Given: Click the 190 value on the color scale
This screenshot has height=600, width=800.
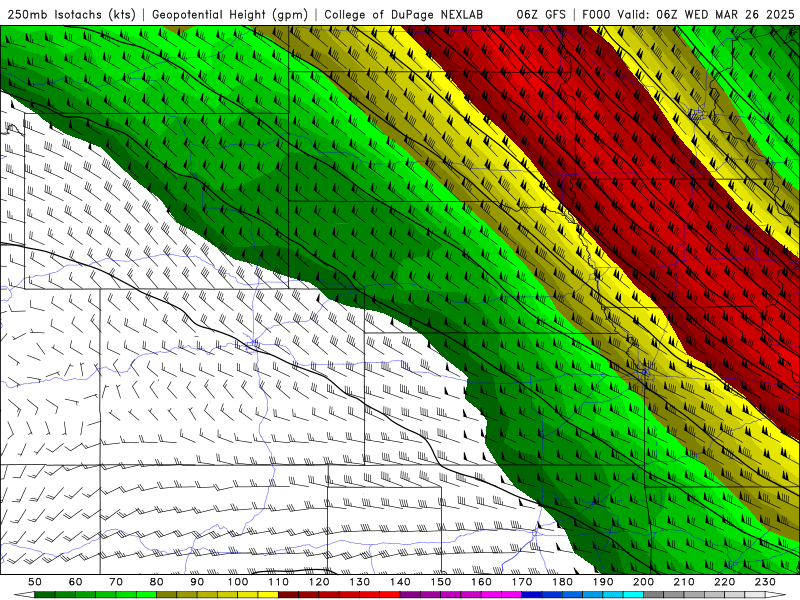Looking at the screenshot, I should (x=603, y=582).
